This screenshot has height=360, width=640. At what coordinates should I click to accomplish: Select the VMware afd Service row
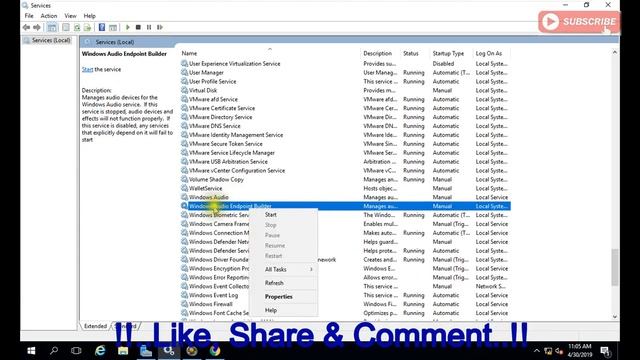tap(345, 99)
